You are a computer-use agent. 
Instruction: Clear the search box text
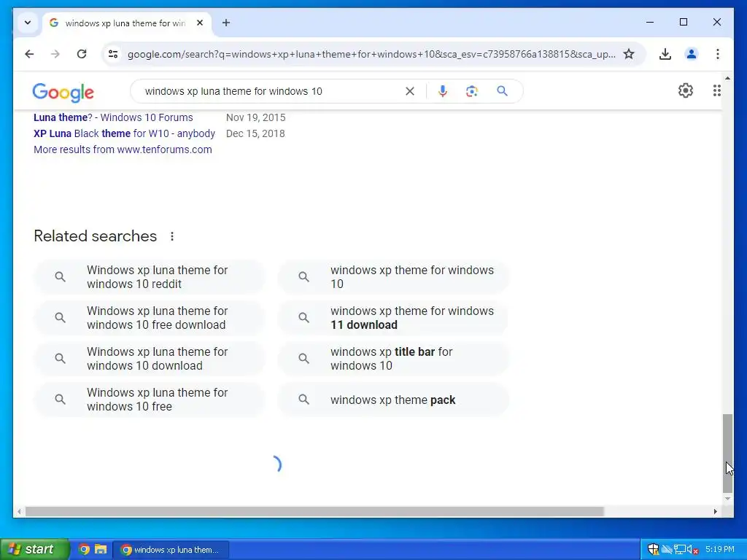click(410, 91)
